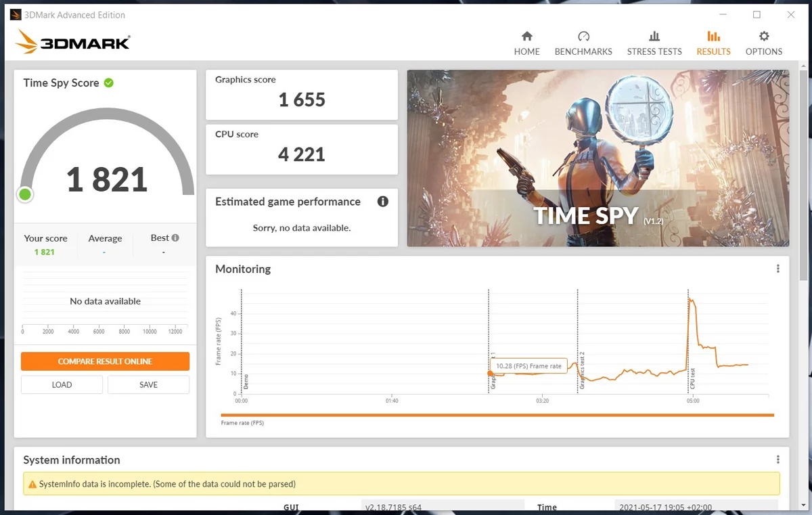Select the Demo marker line in graph
The height and width of the screenshot is (515, 812).
(x=242, y=340)
